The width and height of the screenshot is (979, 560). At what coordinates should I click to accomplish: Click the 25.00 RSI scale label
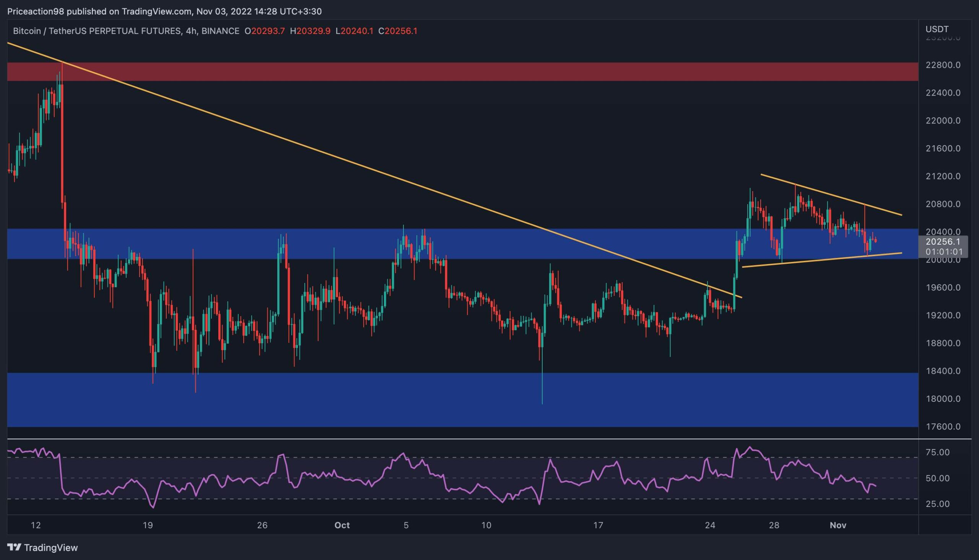coord(938,504)
